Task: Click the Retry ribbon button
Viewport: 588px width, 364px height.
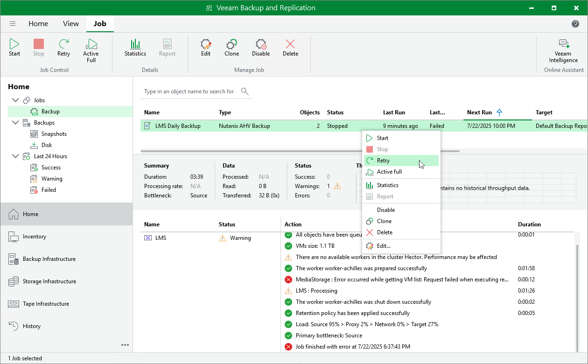Action: tap(63, 48)
